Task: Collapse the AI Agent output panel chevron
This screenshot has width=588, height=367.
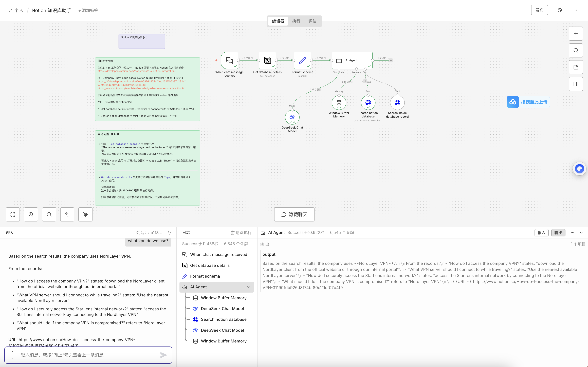Action: click(x=581, y=233)
